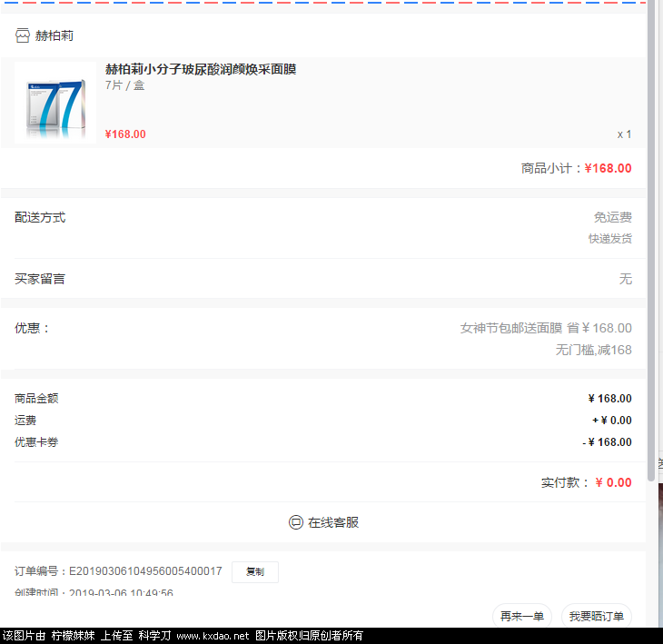Click the 再来一单 reorder button

522,617
